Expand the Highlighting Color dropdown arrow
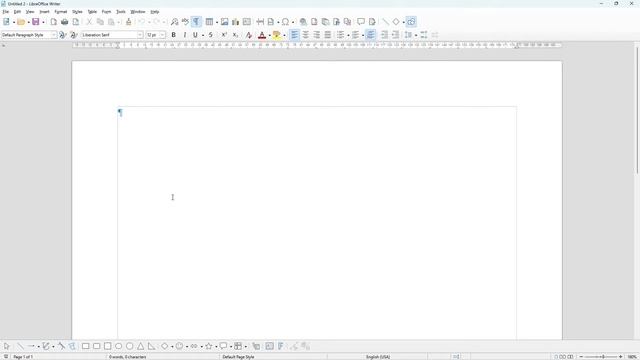 [284, 36]
